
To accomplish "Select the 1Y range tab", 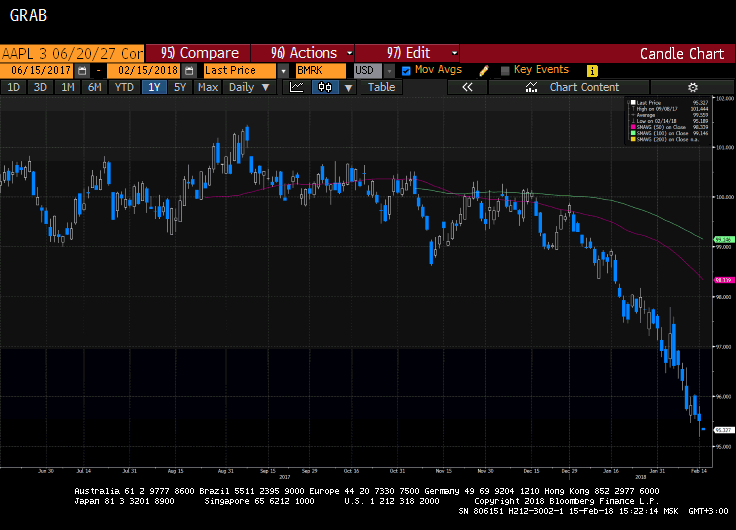I will click(154, 87).
